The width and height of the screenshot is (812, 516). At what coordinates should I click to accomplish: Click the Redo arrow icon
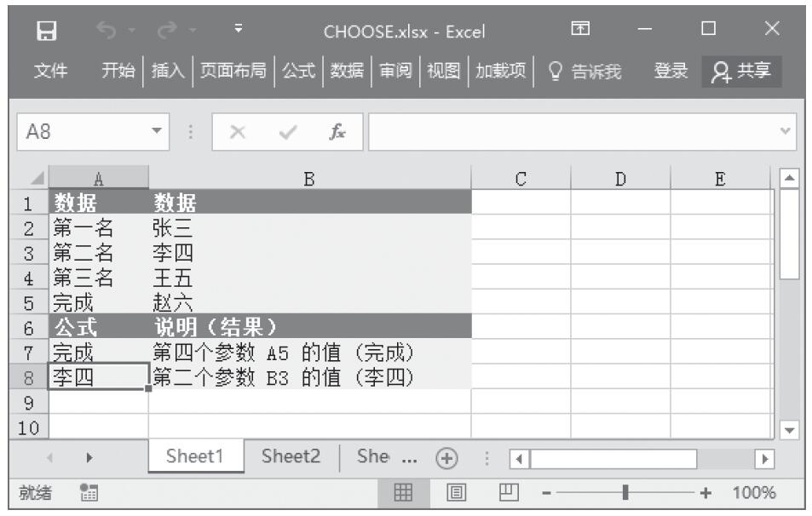(163, 32)
